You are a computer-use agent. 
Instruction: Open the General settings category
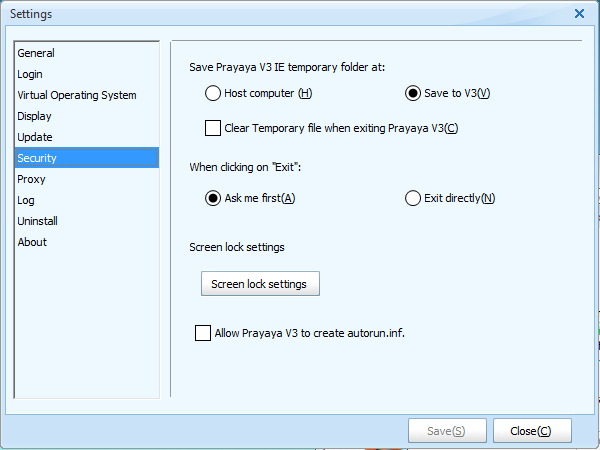(x=87, y=53)
